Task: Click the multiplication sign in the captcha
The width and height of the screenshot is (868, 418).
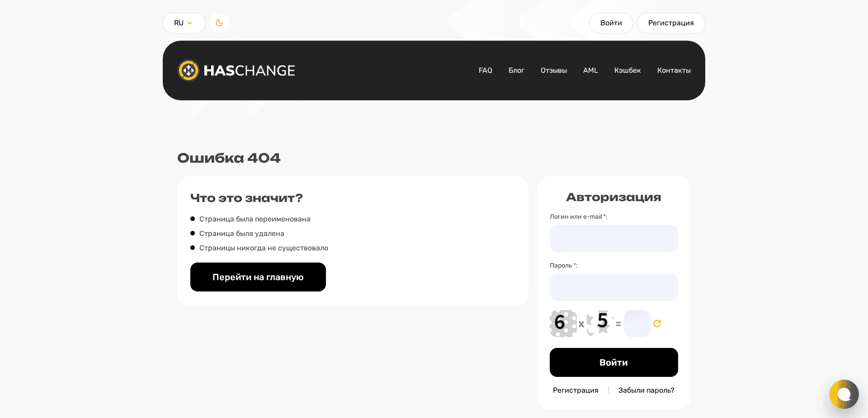Action: point(581,324)
